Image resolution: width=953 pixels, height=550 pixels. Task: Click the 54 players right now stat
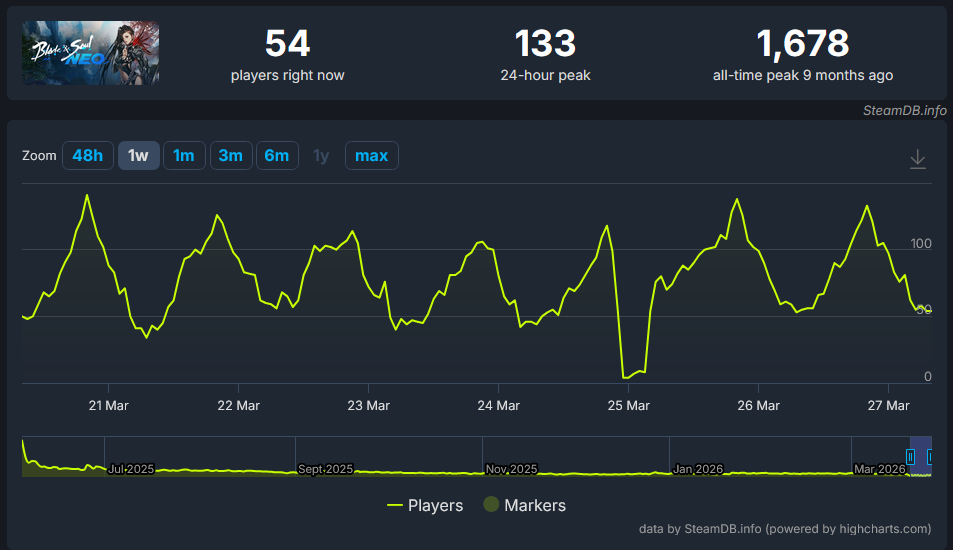click(x=287, y=54)
